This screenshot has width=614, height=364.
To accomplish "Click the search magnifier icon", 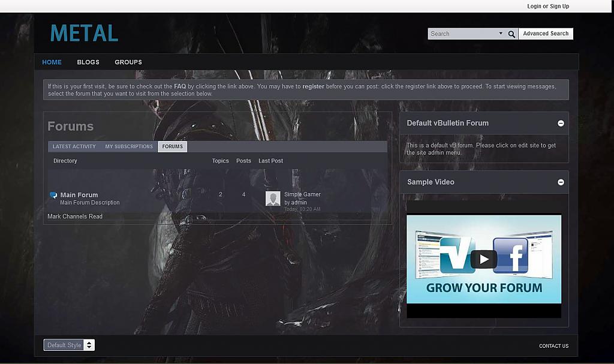I will pos(511,34).
